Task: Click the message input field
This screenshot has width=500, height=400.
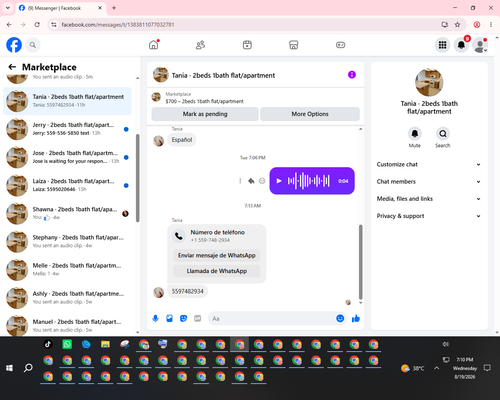Action: pyautogui.click(x=272, y=318)
